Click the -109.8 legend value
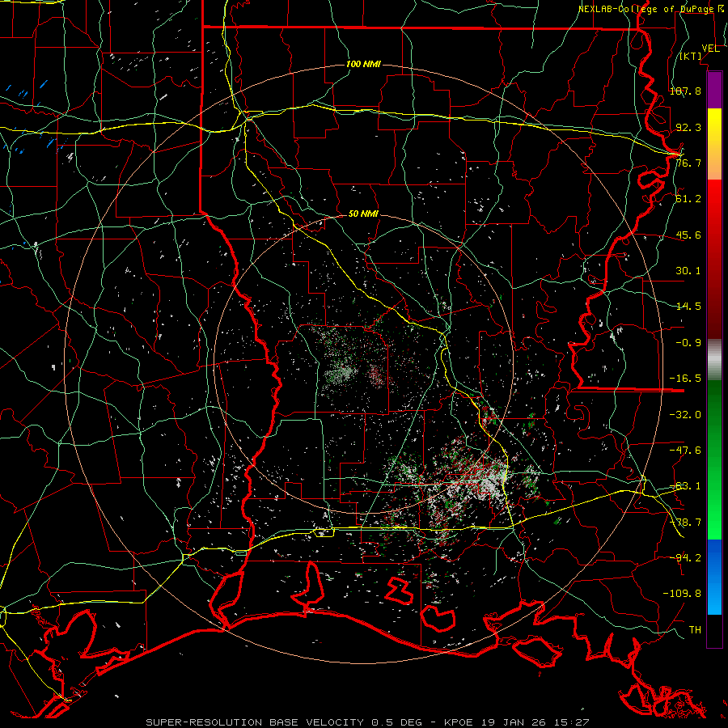This screenshot has width=728, height=728. pyautogui.click(x=682, y=594)
